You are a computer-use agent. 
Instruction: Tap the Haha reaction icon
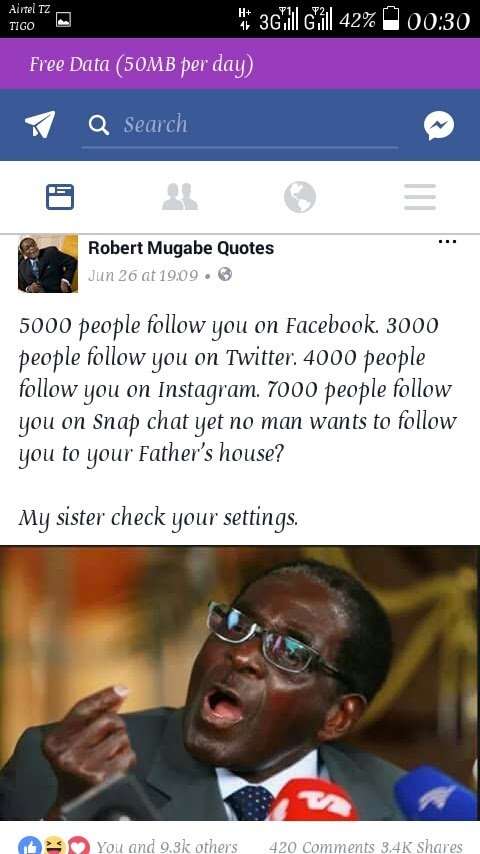[54, 845]
